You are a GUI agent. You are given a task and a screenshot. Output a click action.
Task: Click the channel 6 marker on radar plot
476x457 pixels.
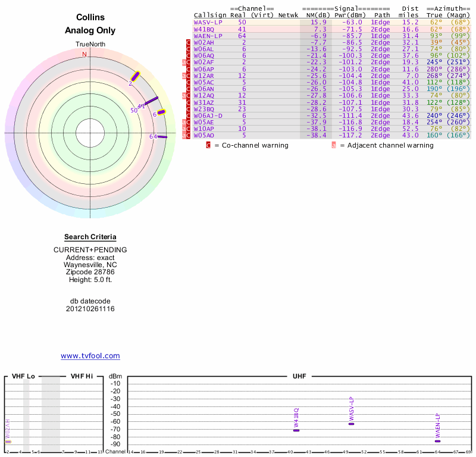pos(161,112)
